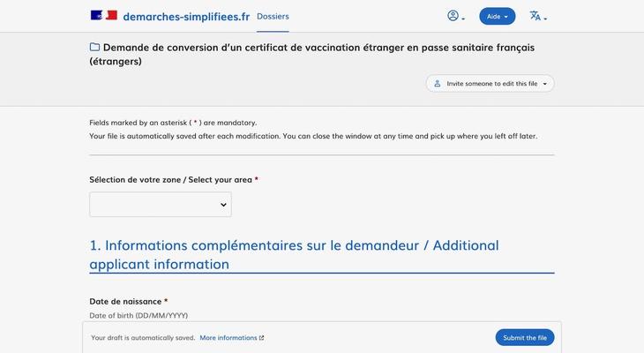644x353 pixels.
Task: Open the Aide help menu
Action: coord(495,17)
